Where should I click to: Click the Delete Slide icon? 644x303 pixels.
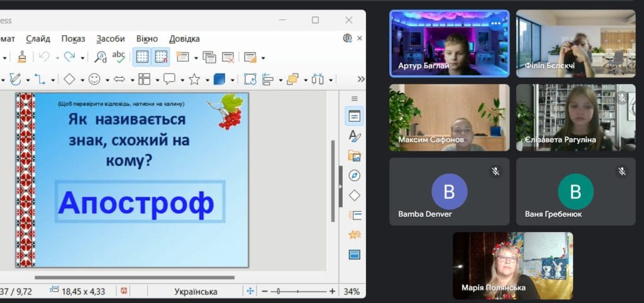click(x=228, y=57)
